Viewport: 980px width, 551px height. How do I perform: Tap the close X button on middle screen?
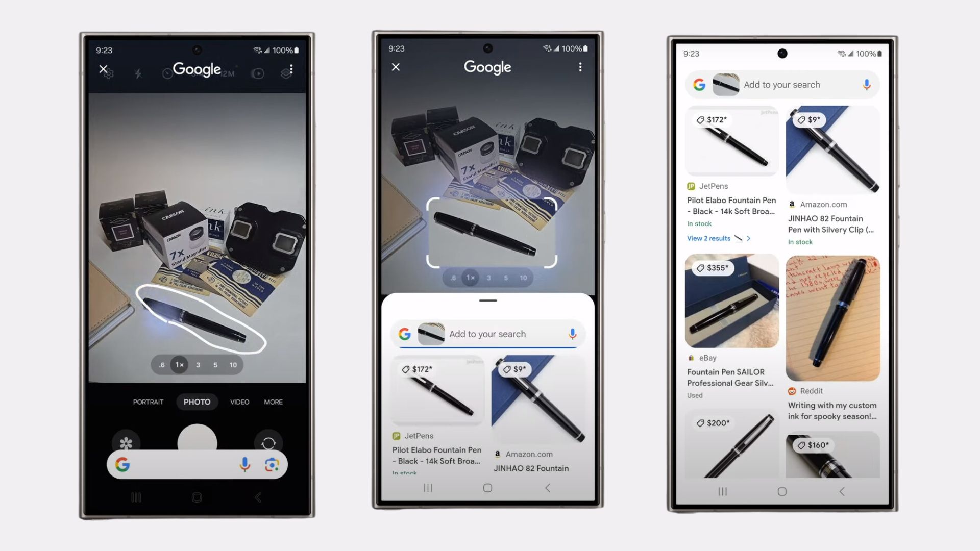[396, 67]
